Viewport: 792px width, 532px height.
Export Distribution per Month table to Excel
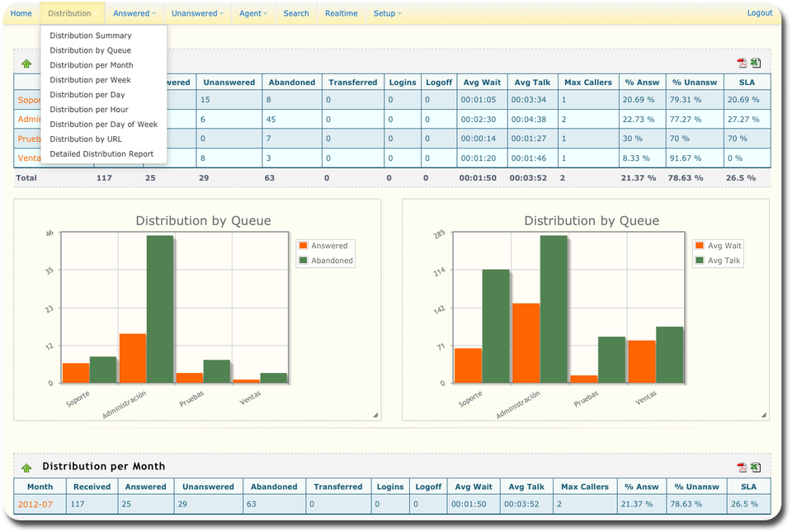[756, 468]
